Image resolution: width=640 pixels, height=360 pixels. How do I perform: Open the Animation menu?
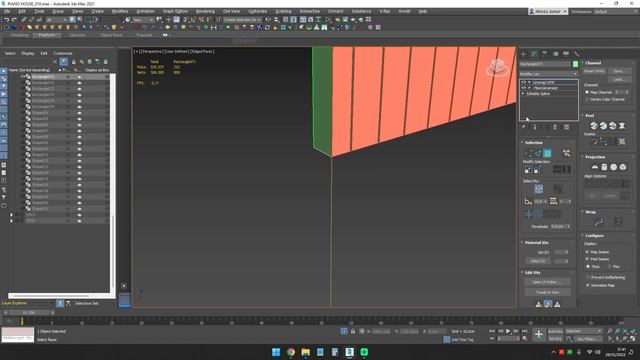click(x=145, y=11)
